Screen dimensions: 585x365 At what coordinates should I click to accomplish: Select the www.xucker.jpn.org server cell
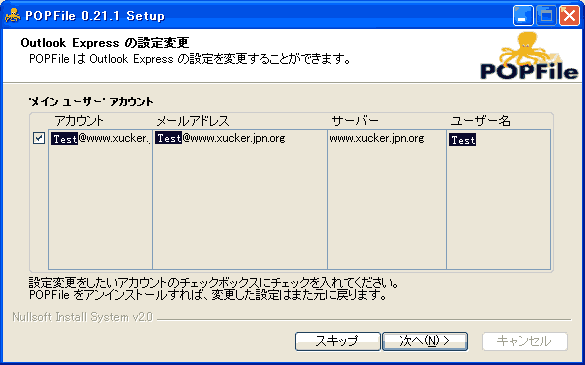(x=377, y=138)
